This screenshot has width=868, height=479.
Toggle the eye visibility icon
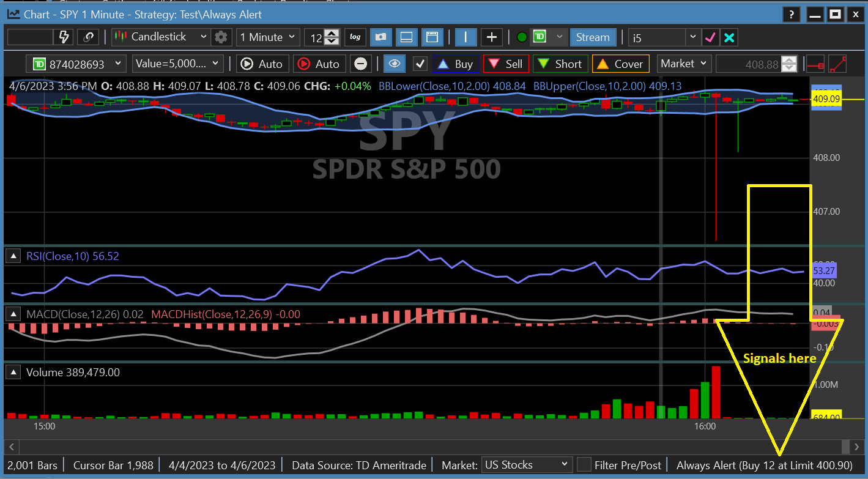click(x=395, y=64)
